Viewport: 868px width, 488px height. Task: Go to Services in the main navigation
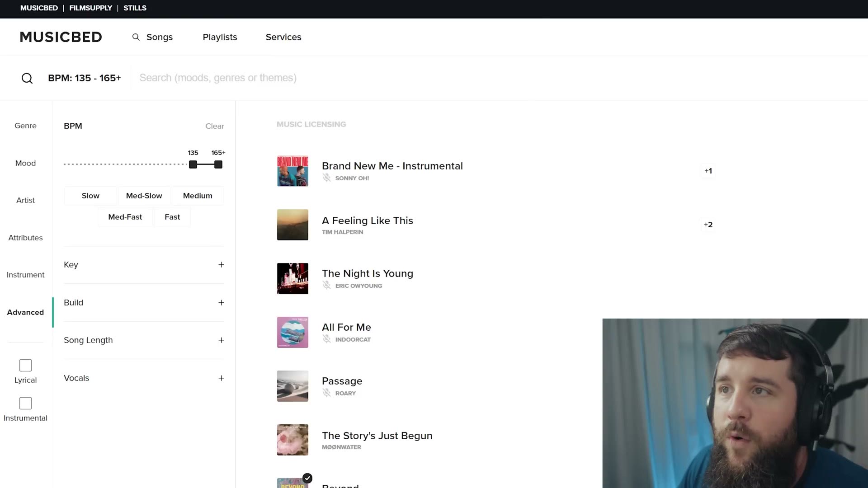tap(283, 37)
